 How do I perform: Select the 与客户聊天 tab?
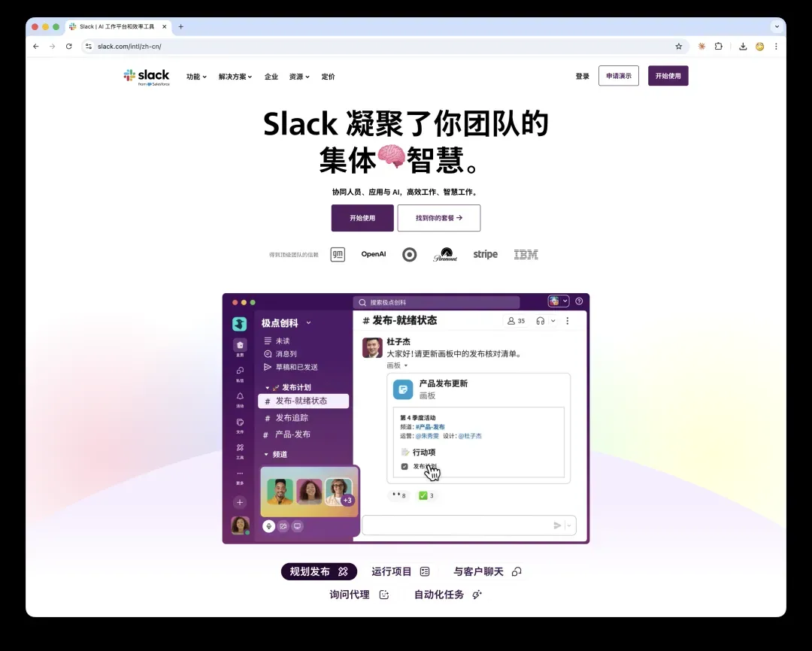(487, 571)
